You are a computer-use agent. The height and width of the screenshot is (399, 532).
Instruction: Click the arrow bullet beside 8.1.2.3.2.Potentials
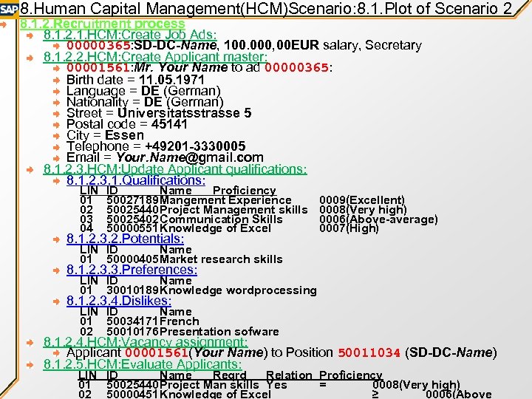[57, 239]
